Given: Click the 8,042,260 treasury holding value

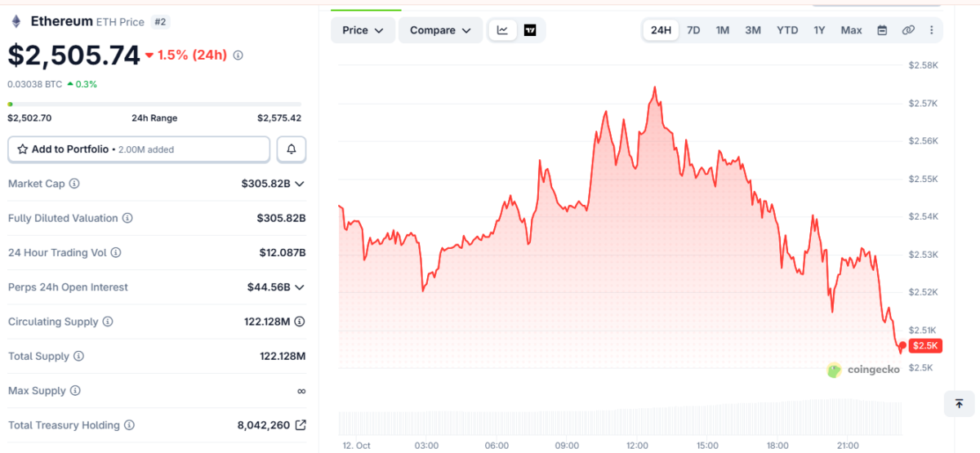Looking at the screenshot, I should pos(263,425).
